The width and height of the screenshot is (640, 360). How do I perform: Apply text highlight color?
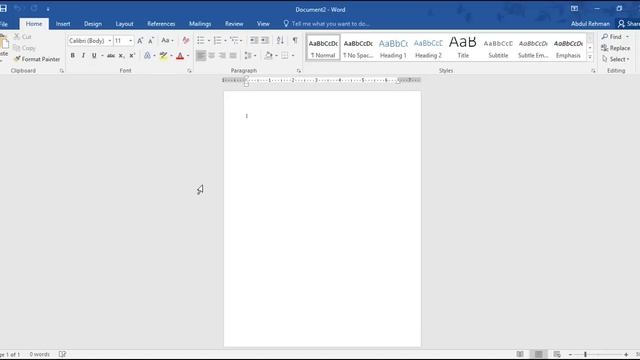click(x=164, y=56)
